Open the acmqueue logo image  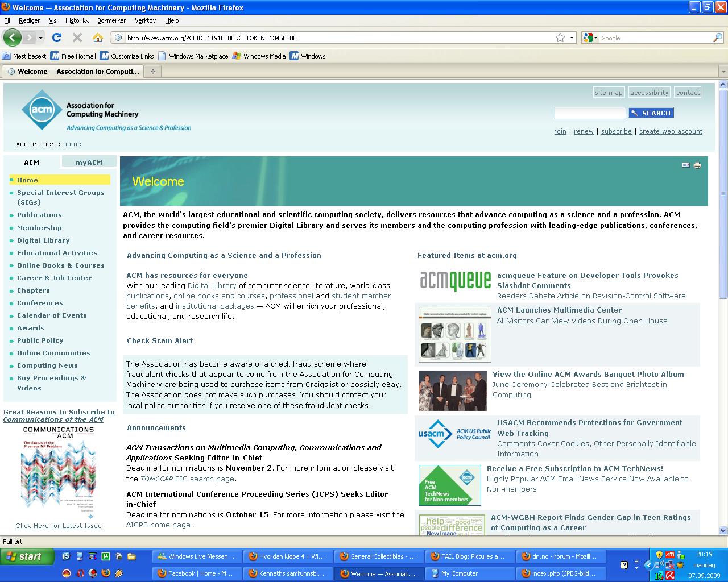click(455, 281)
